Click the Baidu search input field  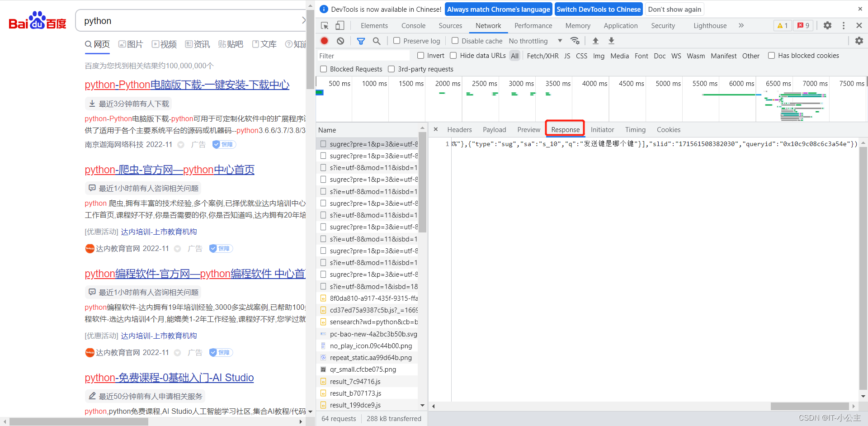(x=190, y=21)
